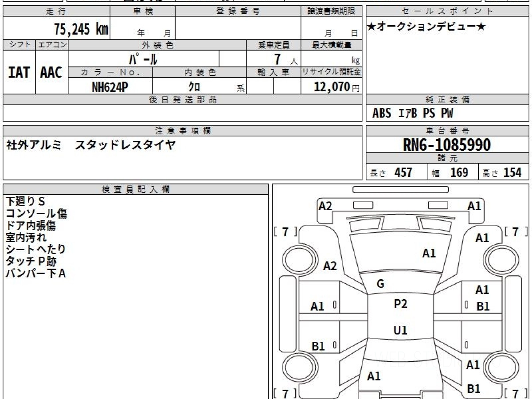Select the exterior color パール
Image resolution: width=532 pixels, height=399 pixels.
(x=143, y=59)
